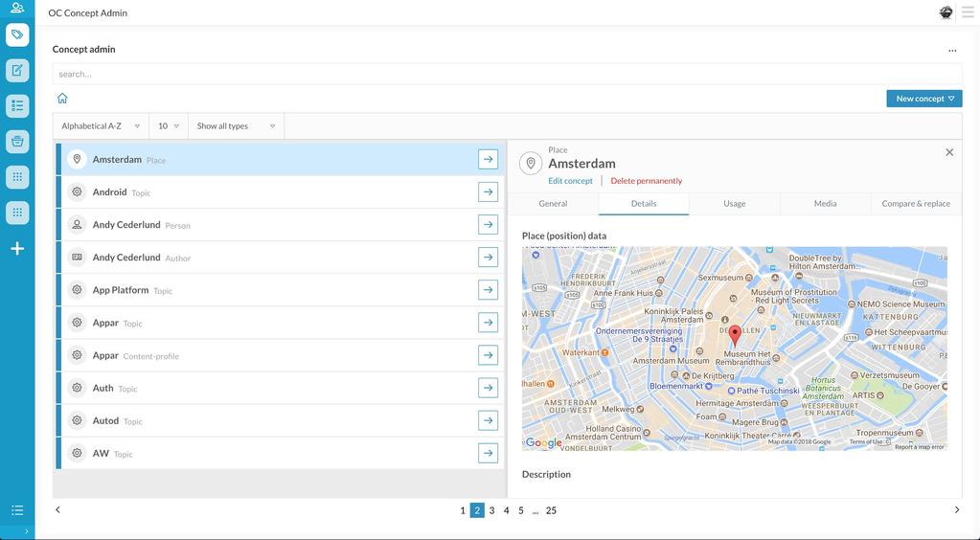The width and height of the screenshot is (980, 540).
Task: Select the Amsterdam Place row
Action: (280, 159)
